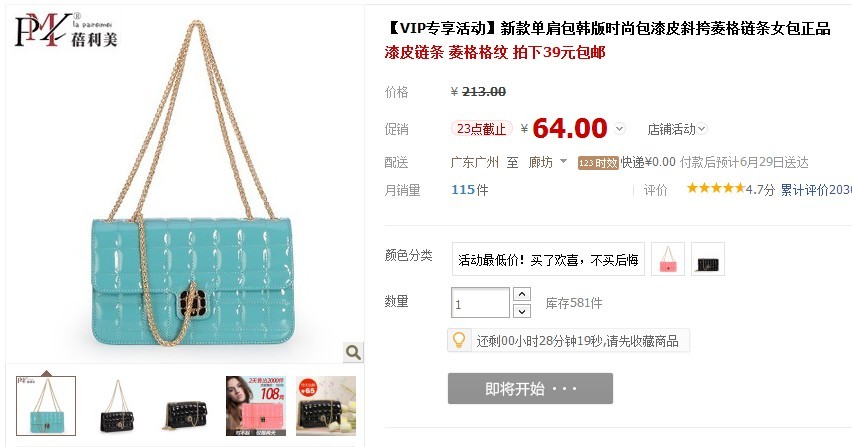Click the five-star rating icons
The width and height of the screenshot is (852, 447).
click(x=716, y=188)
